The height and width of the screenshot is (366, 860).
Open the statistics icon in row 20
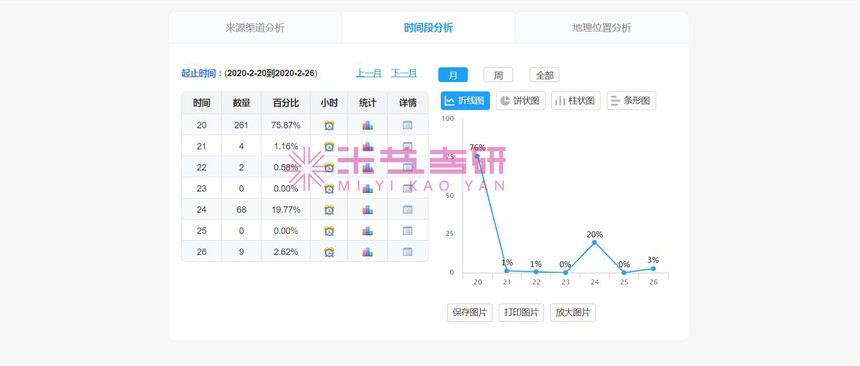367,125
